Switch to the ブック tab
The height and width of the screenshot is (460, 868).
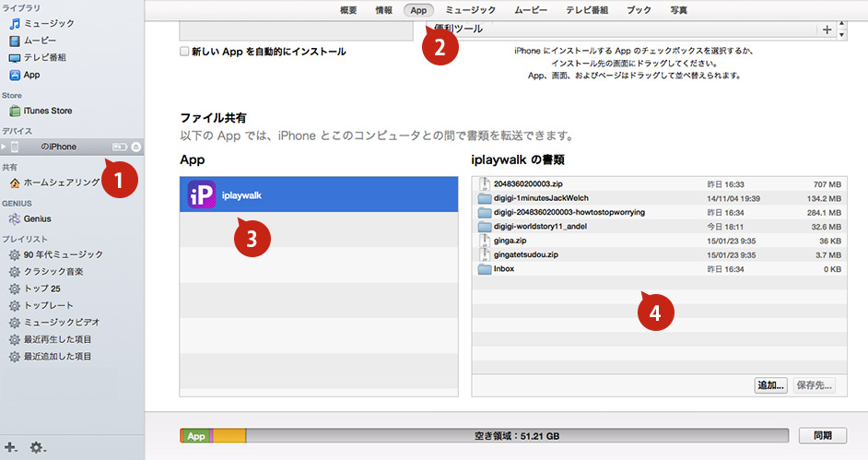click(639, 10)
